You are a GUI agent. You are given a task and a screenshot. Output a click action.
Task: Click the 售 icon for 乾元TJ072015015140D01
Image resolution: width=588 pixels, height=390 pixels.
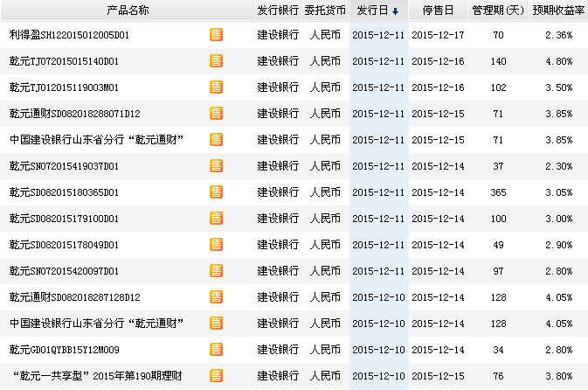(x=216, y=61)
